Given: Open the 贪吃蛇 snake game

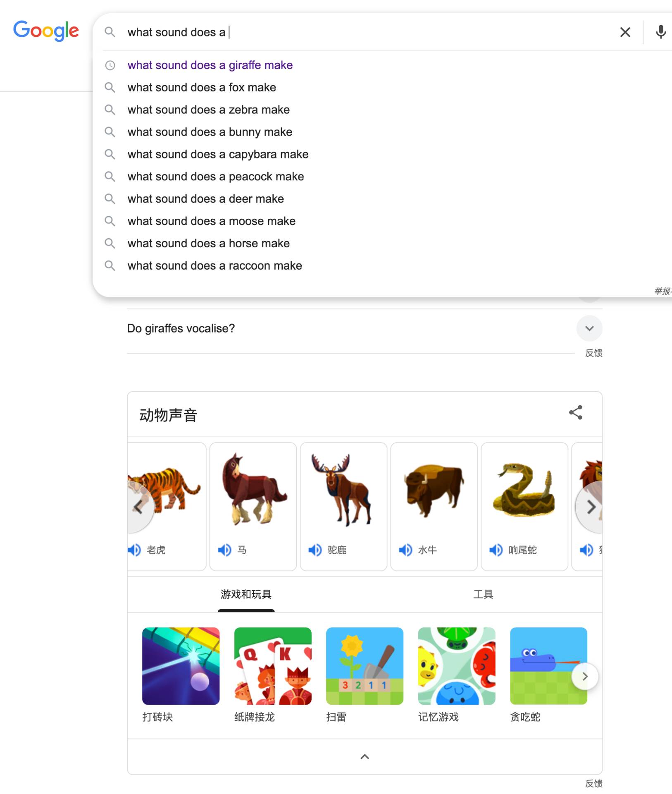Looking at the screenshot, I should point(549,666).
